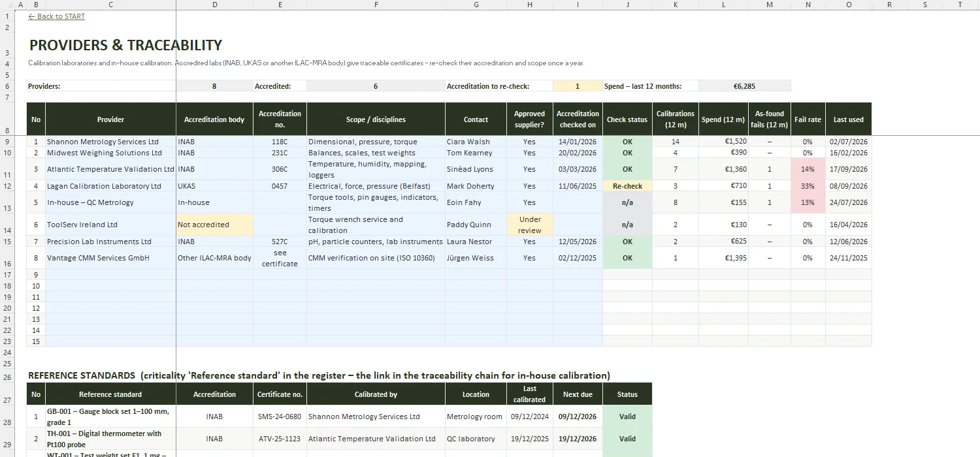Select Shannon Metrology Services Ltd provider cell
Screen dimensions: 980x457
point(110,142)
